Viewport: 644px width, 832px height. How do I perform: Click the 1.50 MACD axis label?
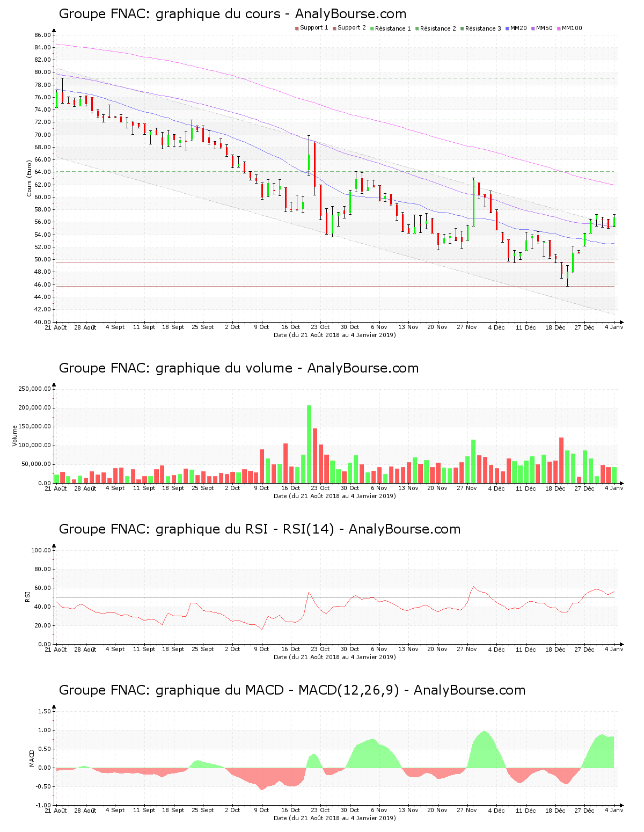click(x=45, y=711)
